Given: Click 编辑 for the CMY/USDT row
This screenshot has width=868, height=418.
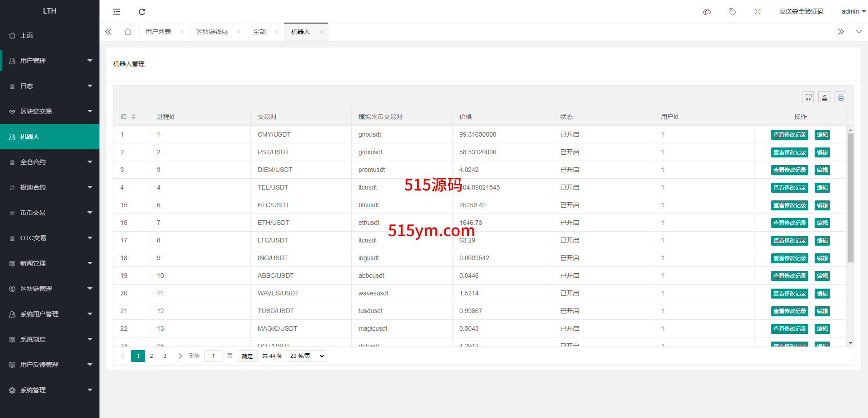Looking at the screenshot, I should pos(822,135).
